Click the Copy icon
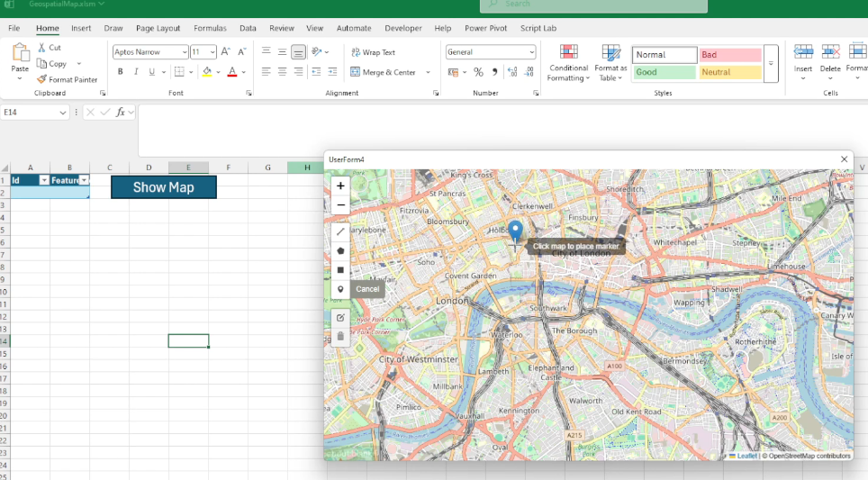Image resolution: width=868 pixels, height=480 pixels. [x=41, y=64]
